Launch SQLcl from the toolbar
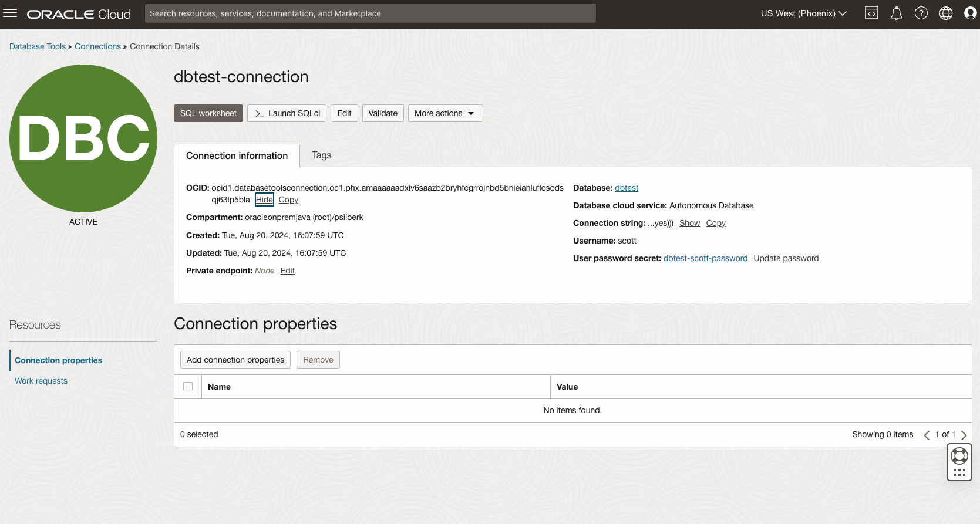Viewport: 980px width, 524px height. point(287,113)
